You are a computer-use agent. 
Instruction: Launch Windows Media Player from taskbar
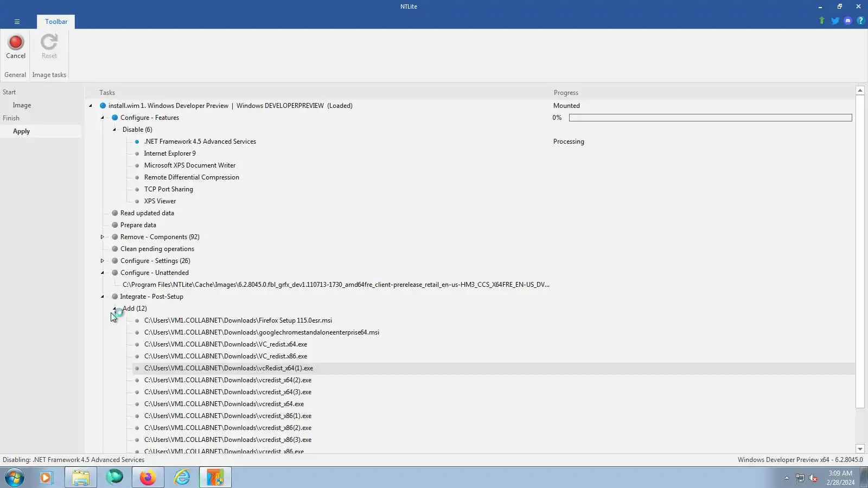(46, 478)
